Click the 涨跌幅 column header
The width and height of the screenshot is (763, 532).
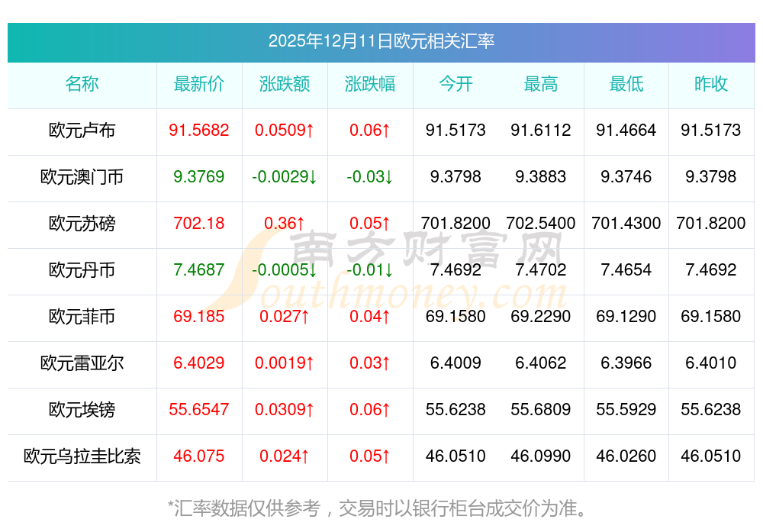pos(370,84)
